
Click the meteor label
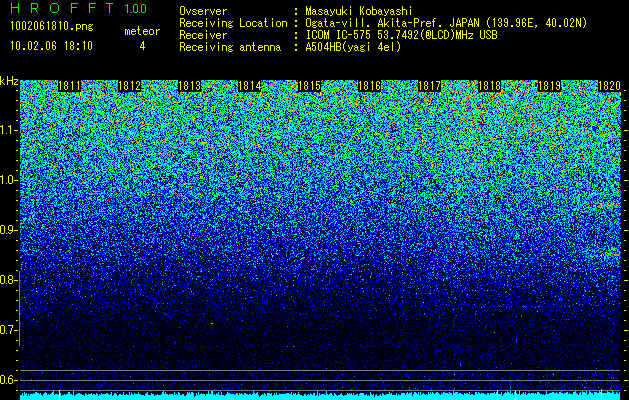(142, 31)
